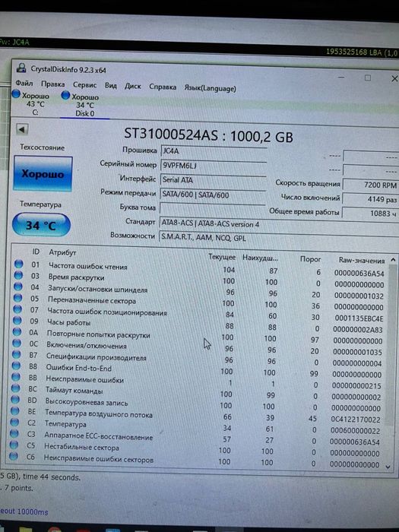Viewport: 399px width, 532px height.
Task: Open the Файл menu
Action: 24,83
